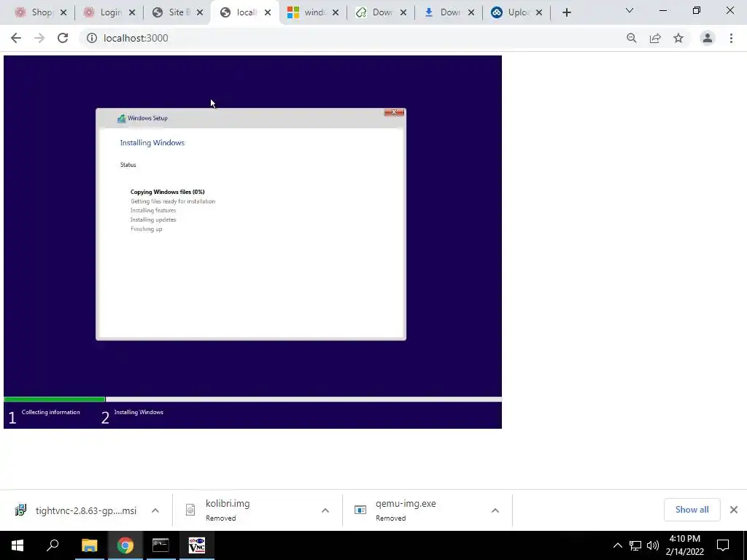Image resolution: width=747 pixels, height=560 pixels.
Task: Click the Installing features status line
Action: coord(153,211)
